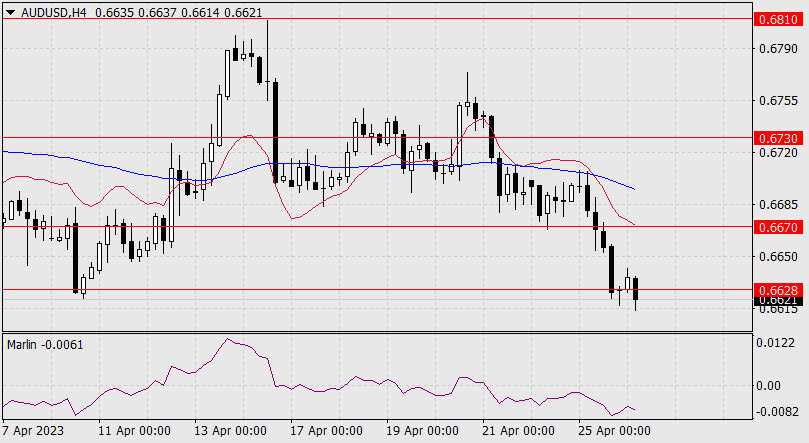
Task: Click the triangle beside AUDUSD,H4 title
Action: 10,12
